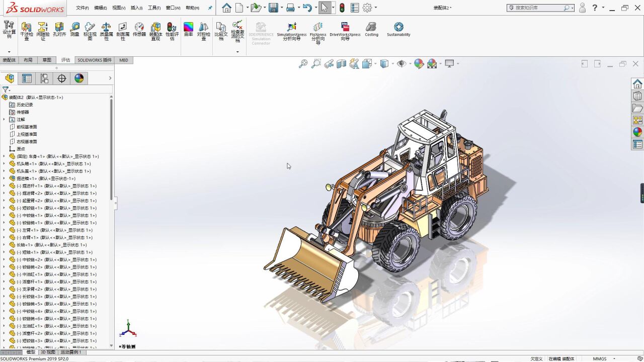Select the 运动算例 1 bottom tab

[x=70, y=352]
